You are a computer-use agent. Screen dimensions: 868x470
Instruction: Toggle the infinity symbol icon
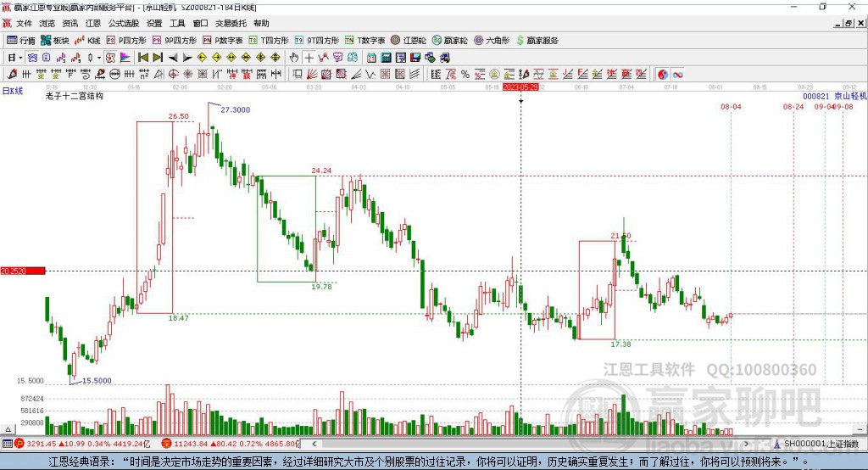[677, 75]
